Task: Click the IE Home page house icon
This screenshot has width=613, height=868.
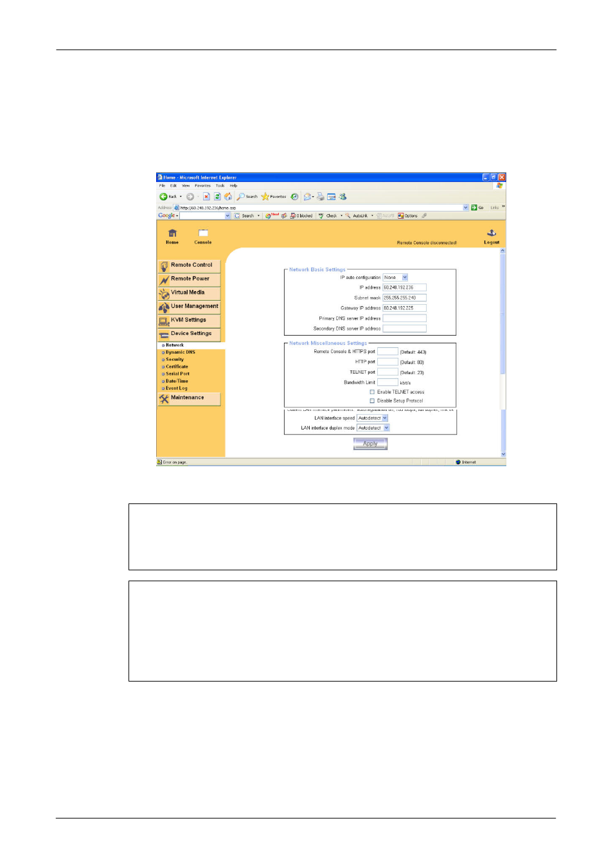Action: click(x=228, y=197)
